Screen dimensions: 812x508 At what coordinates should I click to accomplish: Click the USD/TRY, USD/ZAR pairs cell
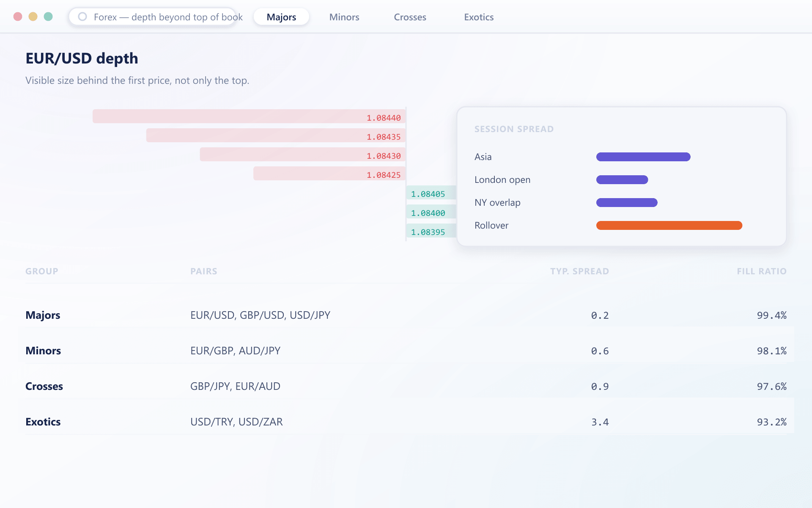pyautogui.click(x=236, y=422)
